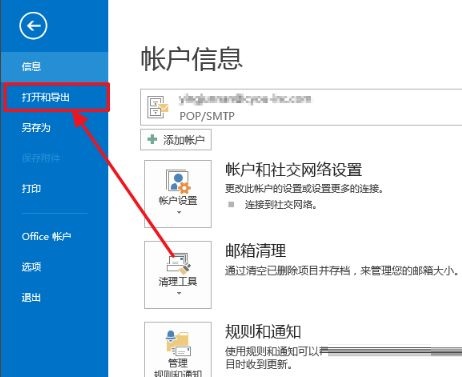Click the 清理工具 envelope-brush icon
Screen dimensions: 462x377
coord(178,263)
